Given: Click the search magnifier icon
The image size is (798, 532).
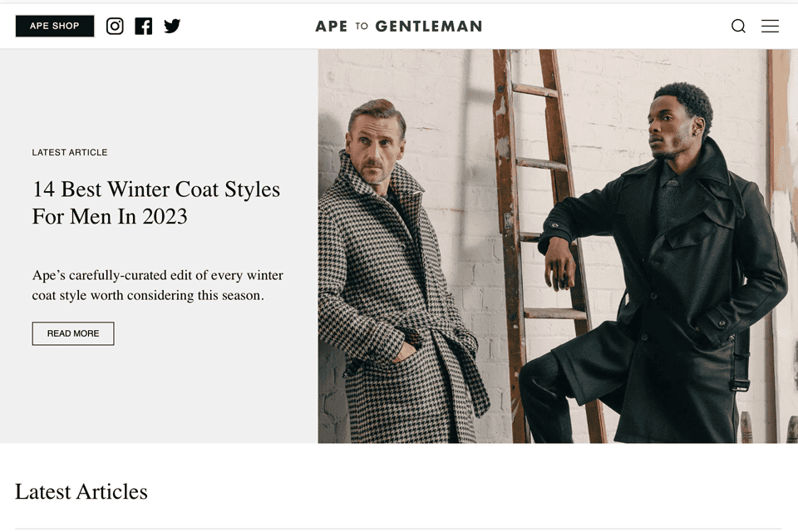Looking at the screenshot, I should (738, 26).
